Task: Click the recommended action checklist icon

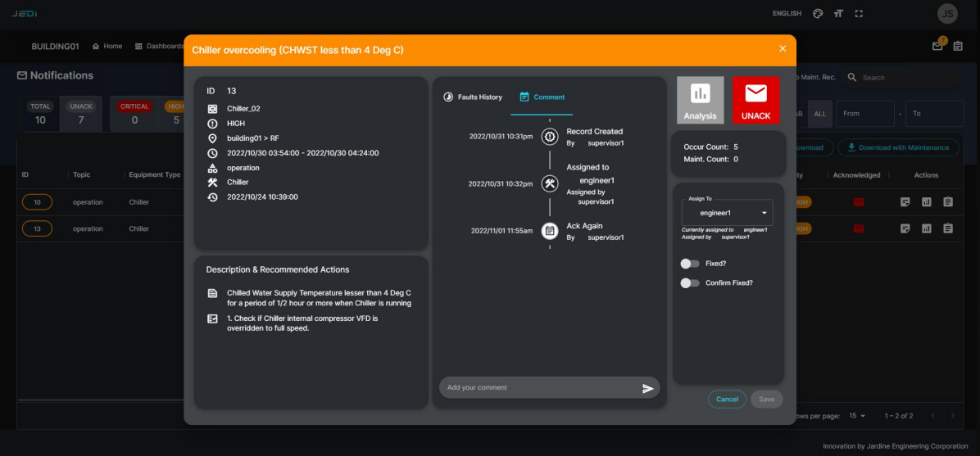Action: click(x=212, y=318)
